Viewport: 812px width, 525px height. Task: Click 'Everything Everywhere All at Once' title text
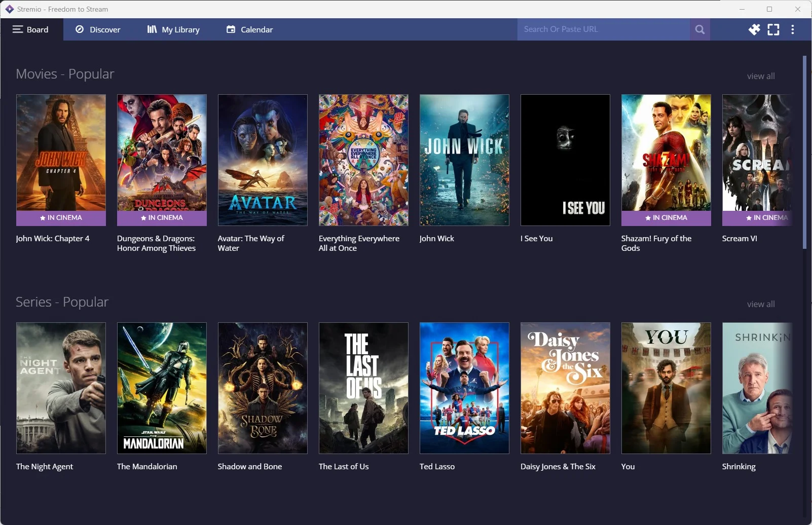(359, 243)
